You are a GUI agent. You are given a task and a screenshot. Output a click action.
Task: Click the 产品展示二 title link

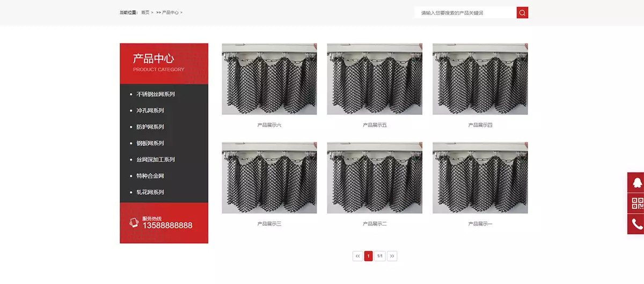(375, 224)
